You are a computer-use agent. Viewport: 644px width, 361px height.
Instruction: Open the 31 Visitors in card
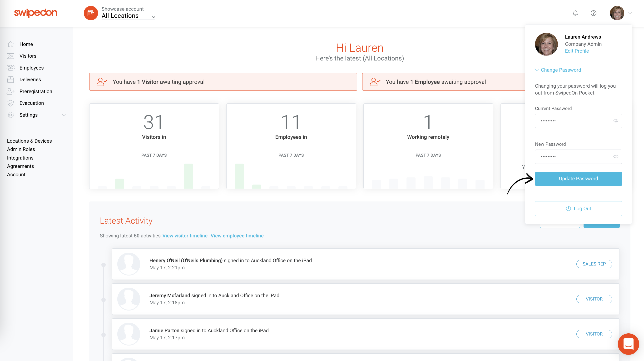pyautogui.click(x=154, y=146)
